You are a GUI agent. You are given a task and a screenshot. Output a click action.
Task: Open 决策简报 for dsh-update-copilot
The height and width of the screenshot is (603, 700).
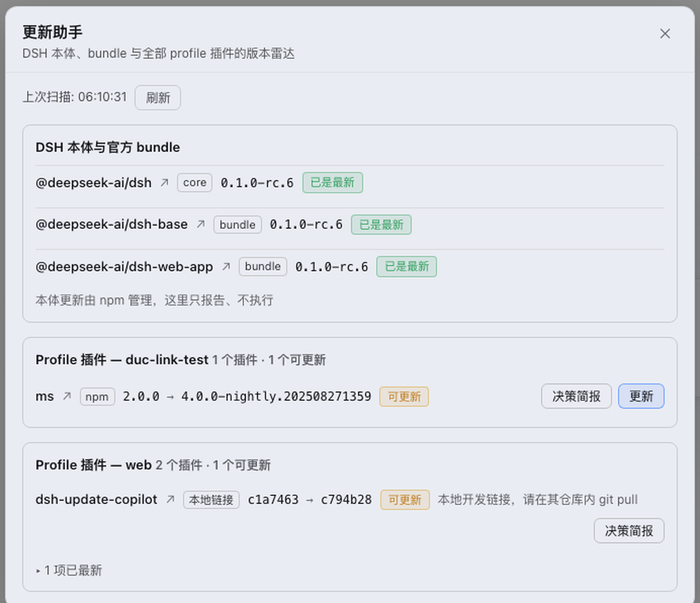point(629,531)
